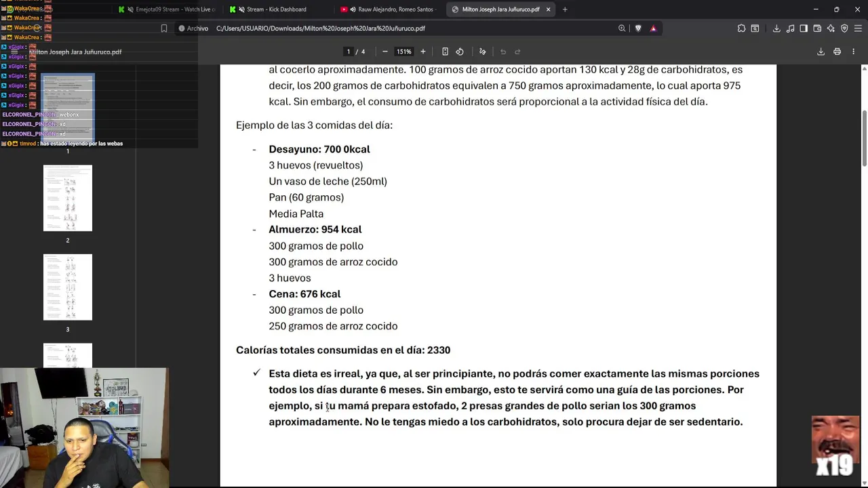Image resolution: width=868 pixels, height=488 pixels.
Task: Switch to the Rauw Alejandro, Romeo Santos tab
Action: coord(388,9)
